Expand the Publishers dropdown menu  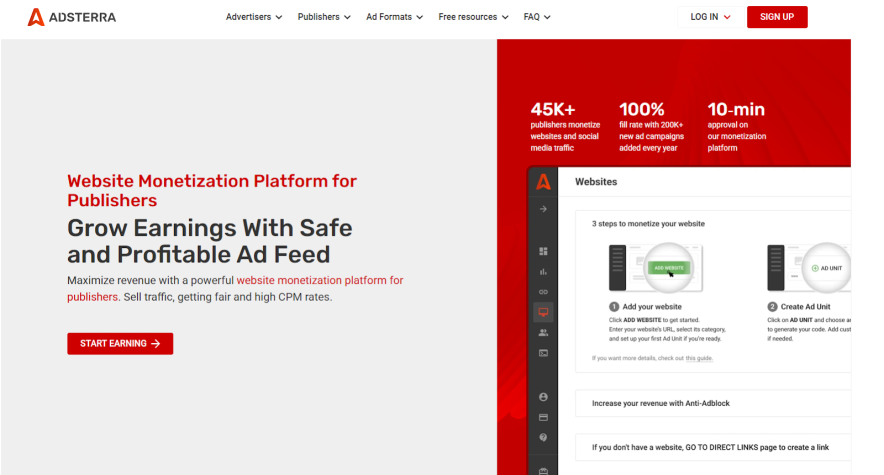pos(325,17)
